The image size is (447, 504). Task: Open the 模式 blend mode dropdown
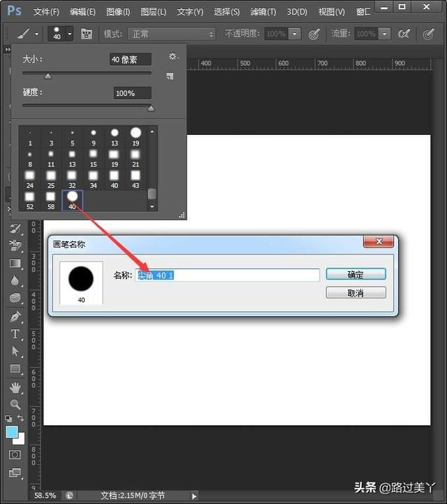coord(172,34)
